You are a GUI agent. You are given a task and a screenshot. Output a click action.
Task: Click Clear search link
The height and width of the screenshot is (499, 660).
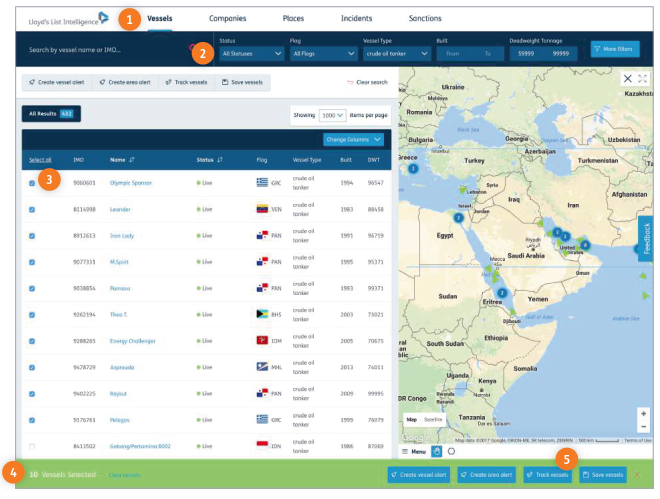367,82
